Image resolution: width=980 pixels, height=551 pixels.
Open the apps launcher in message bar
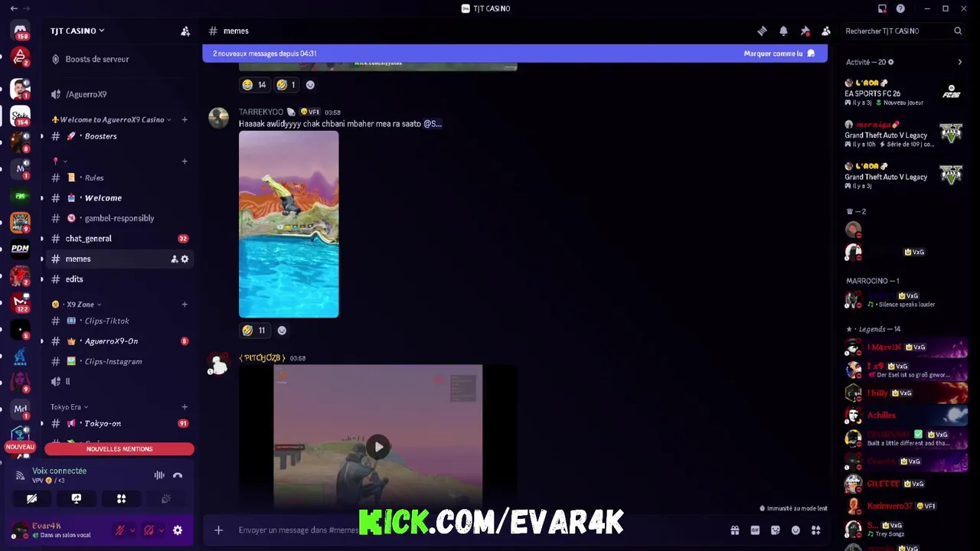coord(816,530)
